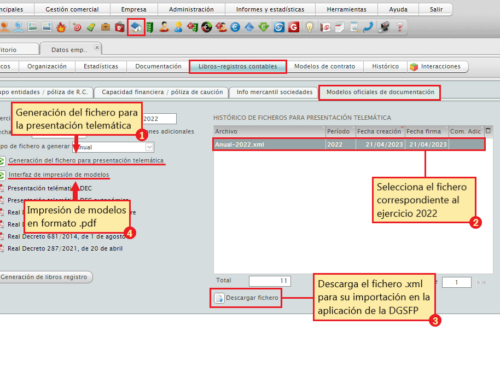Click the red target dart icon
Viewport: 500px width, 383px height.
77,27
